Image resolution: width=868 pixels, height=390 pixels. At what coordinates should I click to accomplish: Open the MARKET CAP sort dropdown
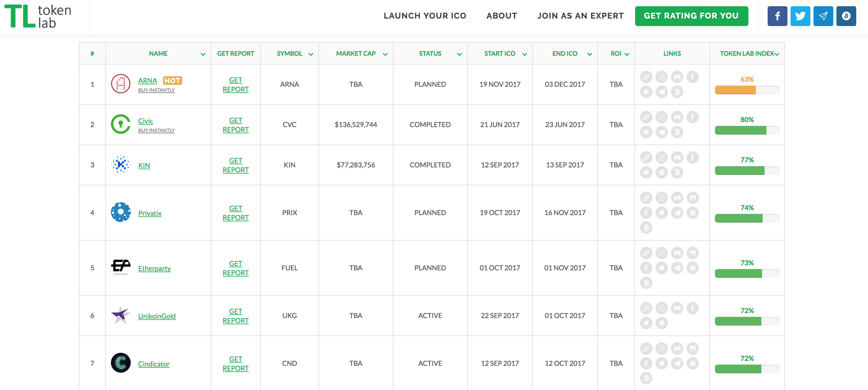click(385, 54)
